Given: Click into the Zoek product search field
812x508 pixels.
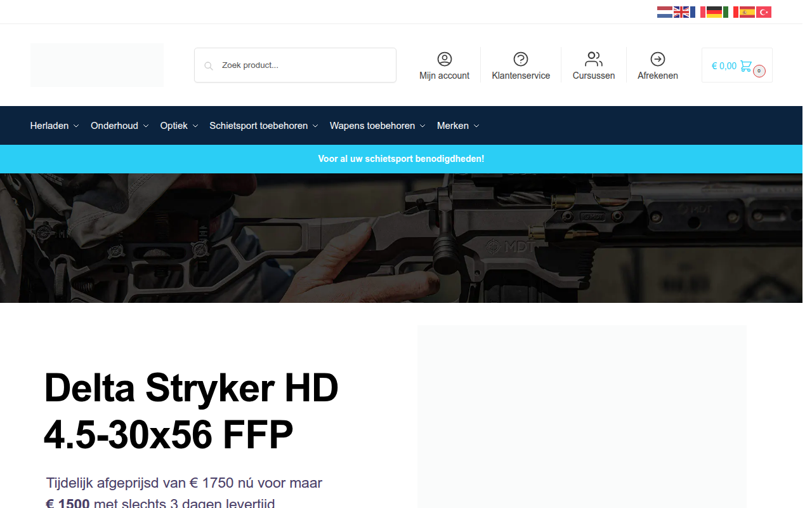Looking at the screenshot, I should [x=295, y=65].
